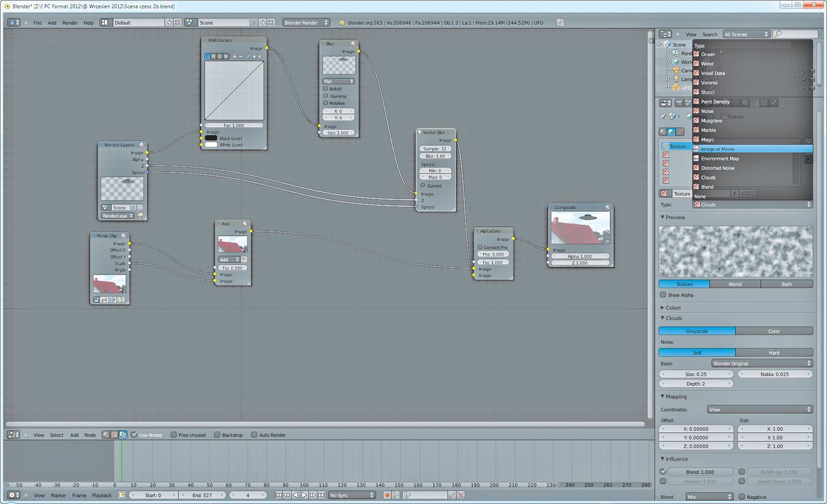
Task: Select Color clouds output button
Action: pos(774,331)
